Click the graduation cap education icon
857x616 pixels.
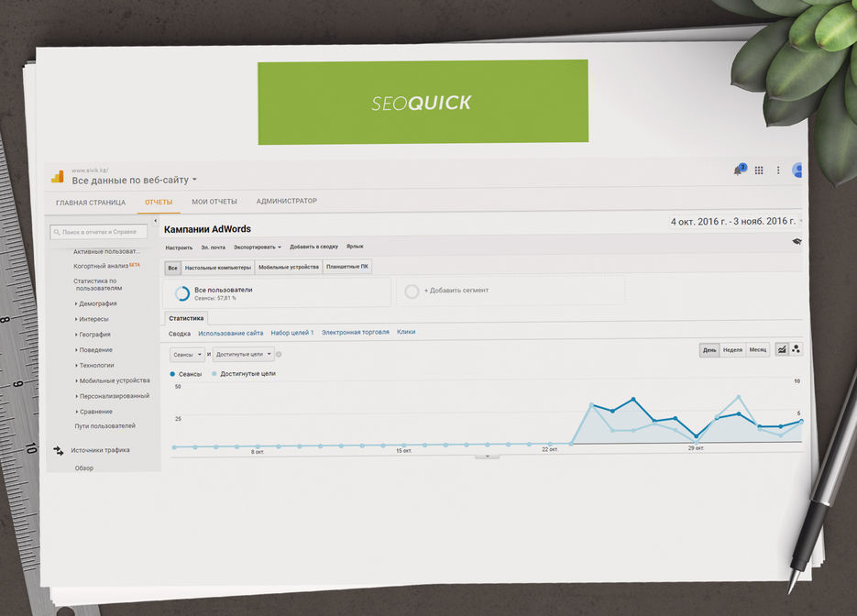point(797,241)
